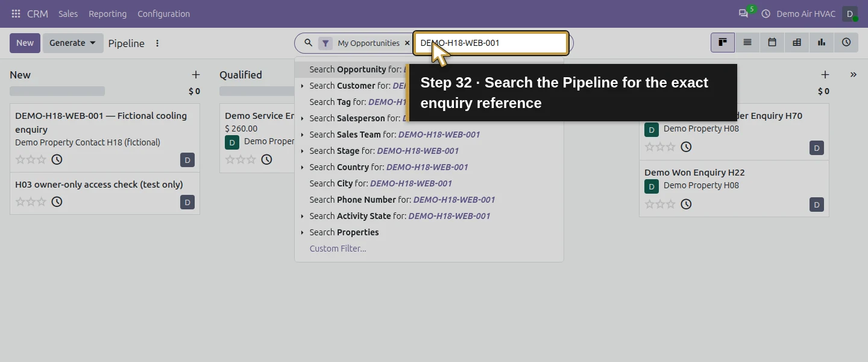Expand Search Activity State suggestion arrow
Image resolution: width=868 pixels, height=362 pixels.
pos(302,216)
